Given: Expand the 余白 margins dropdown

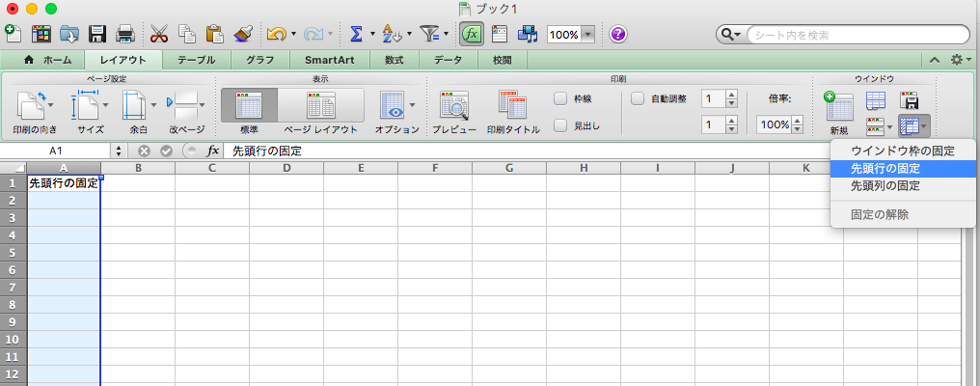Looking at the screenshot, I should point(153,102).
